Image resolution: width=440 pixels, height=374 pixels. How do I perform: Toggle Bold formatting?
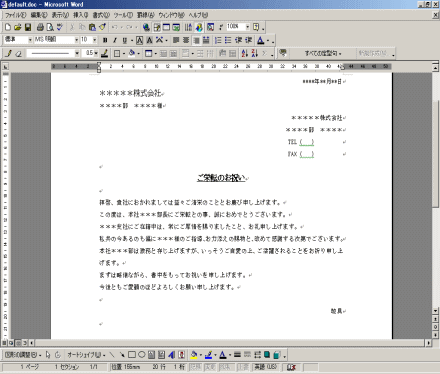pos(105,40)
